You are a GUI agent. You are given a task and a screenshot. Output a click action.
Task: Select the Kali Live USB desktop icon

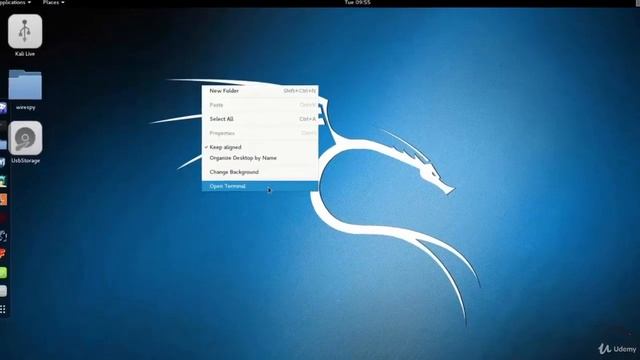[25, 31]
